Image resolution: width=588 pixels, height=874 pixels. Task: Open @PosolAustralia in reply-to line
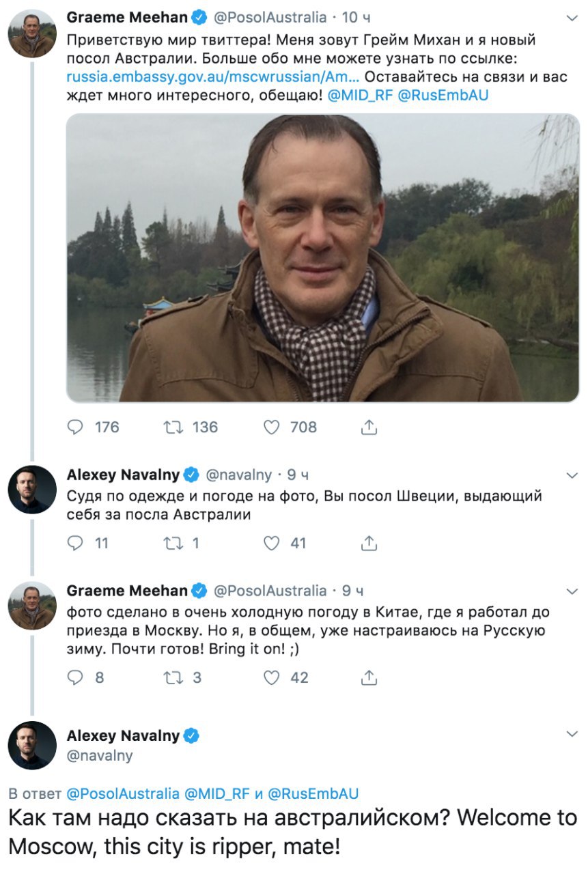123,793
